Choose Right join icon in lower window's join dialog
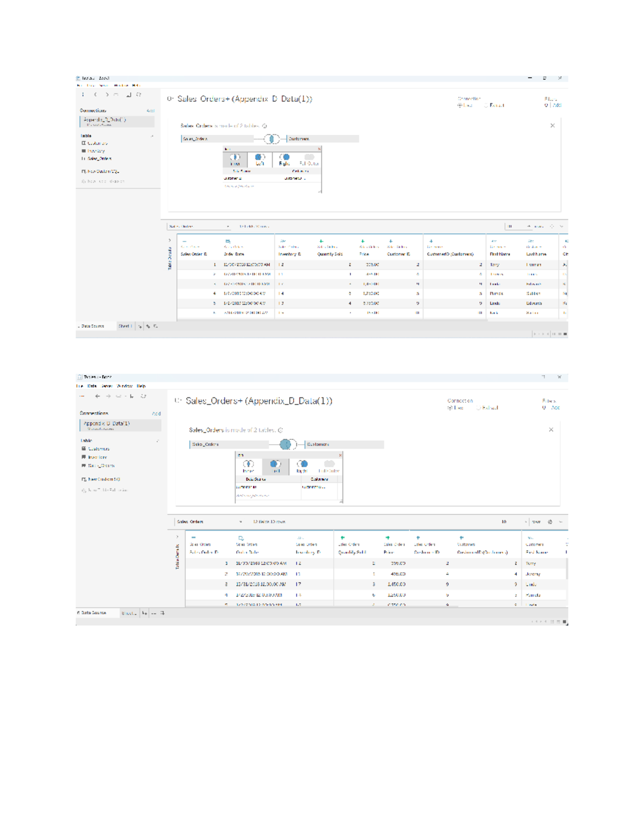Viewport: 644px width, 834px height. (302, 466)
